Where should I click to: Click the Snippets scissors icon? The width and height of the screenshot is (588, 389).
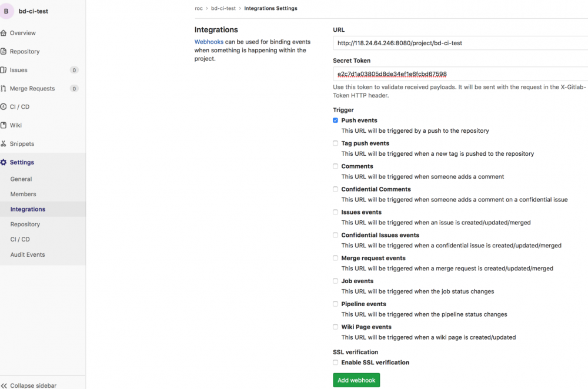(x=4, y=144)
